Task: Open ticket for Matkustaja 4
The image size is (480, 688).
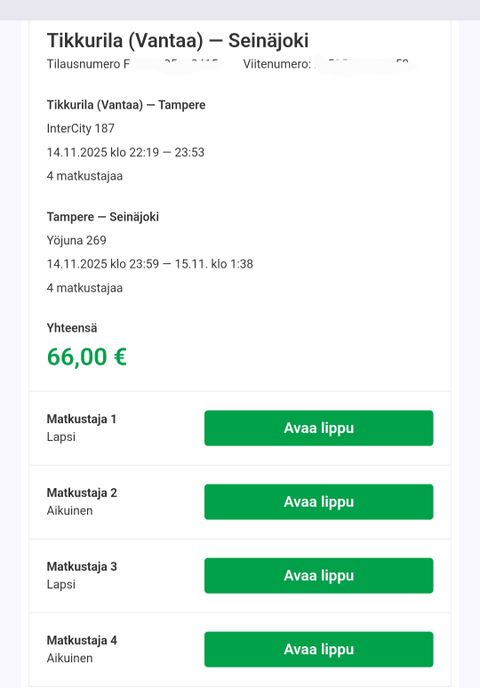Action: [319, 649]
